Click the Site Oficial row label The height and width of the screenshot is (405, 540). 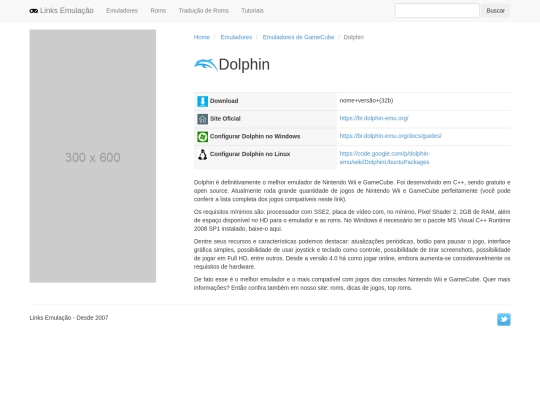click(x=225, y=119)
